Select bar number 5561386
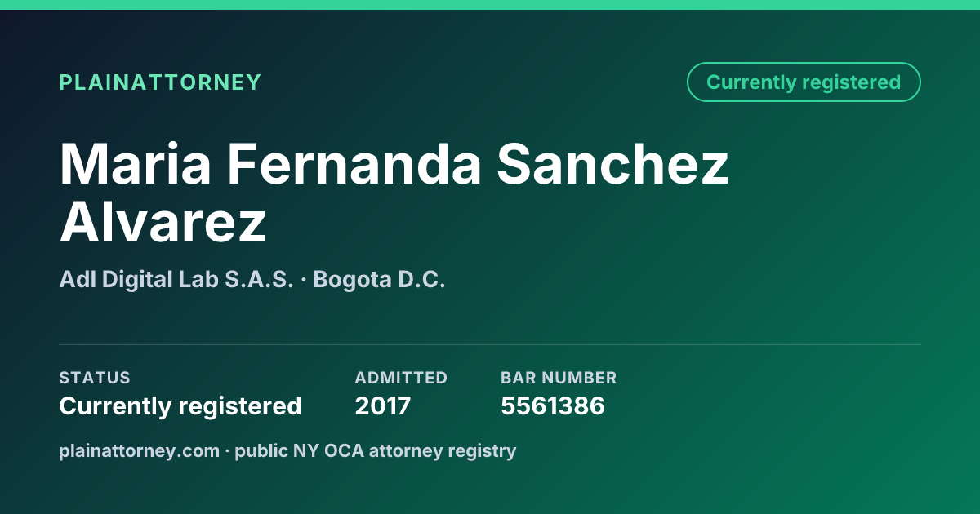This screenshot has height=514, width=980. pos(553,405)
